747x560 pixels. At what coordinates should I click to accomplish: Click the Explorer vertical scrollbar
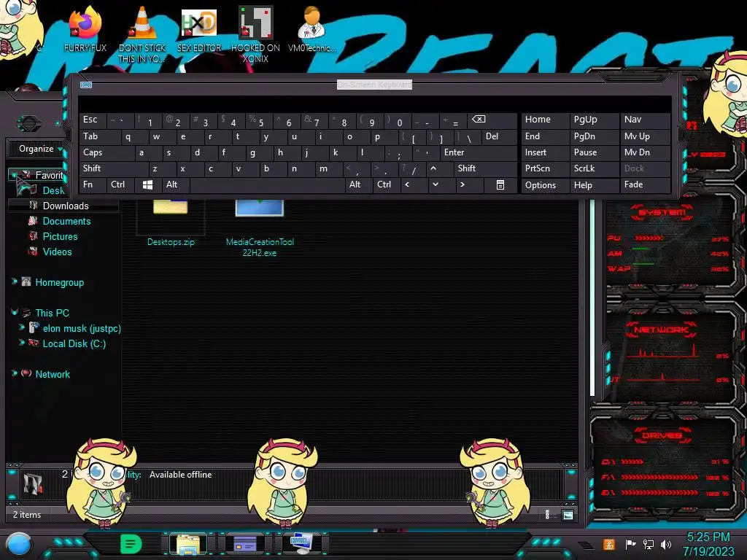pyautogui.click(x=592, y=297)
